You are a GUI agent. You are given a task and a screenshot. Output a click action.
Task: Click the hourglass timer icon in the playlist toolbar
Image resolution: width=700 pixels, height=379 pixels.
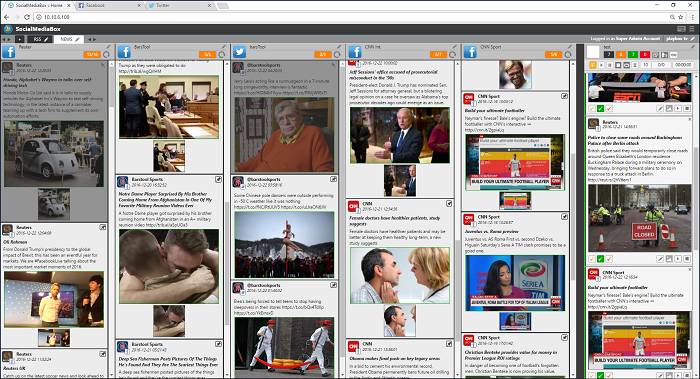[x=635, y=65]
